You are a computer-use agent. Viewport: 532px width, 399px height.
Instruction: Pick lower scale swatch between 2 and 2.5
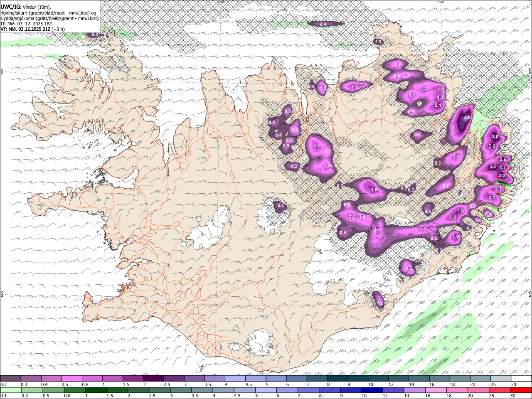coord(138,390)
